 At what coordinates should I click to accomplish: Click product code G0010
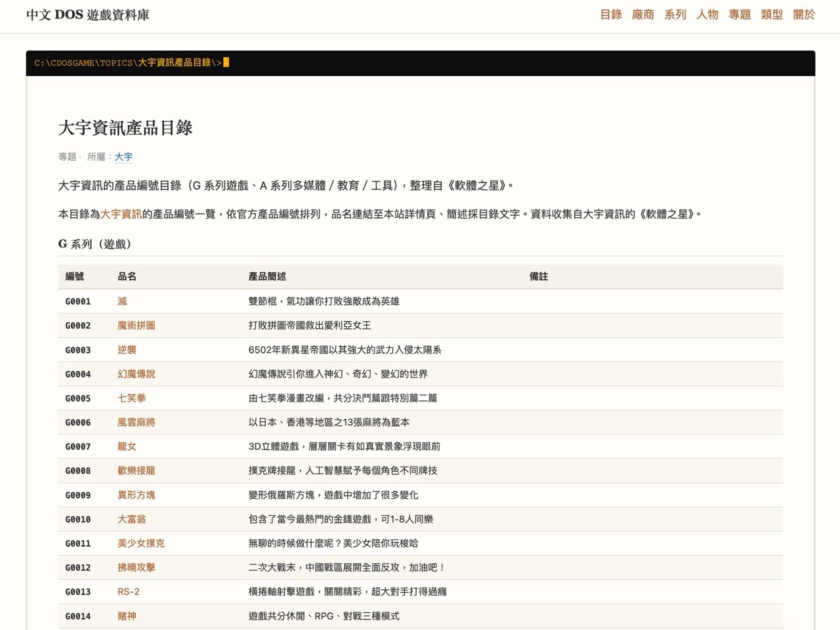click(x=78, y=519)
